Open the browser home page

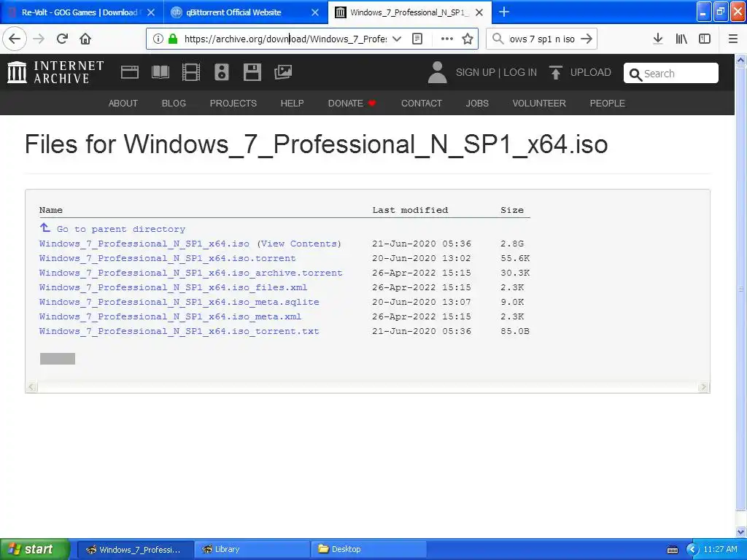coord(85,39)
